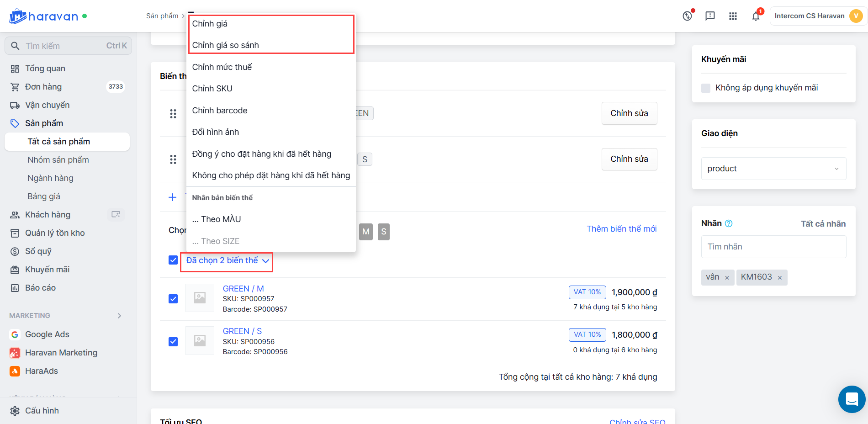
Task: Click drag handle of S option row
Action: (x=173, y=159)
